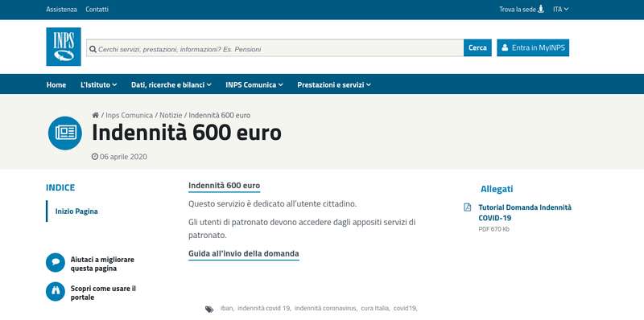The width and height of the screenshot is (644, 320).
Task: Go to Home in the navigation bar
Action: [x=56, y=84]
